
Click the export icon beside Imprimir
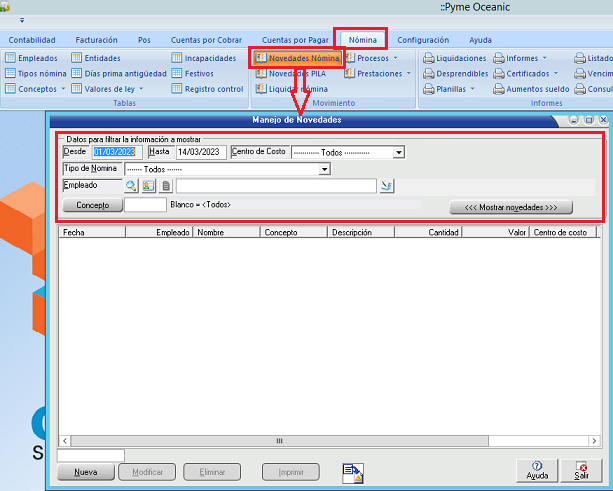(x=352, y=472)
